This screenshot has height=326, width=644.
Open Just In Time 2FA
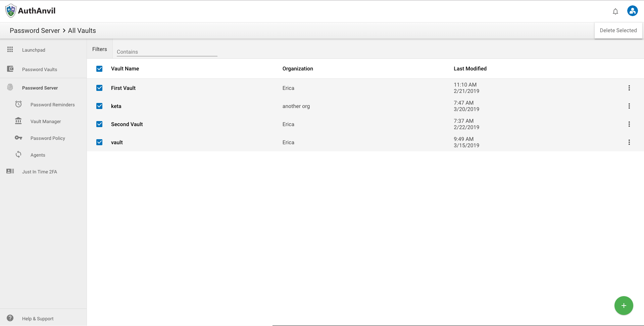[40, 172]
